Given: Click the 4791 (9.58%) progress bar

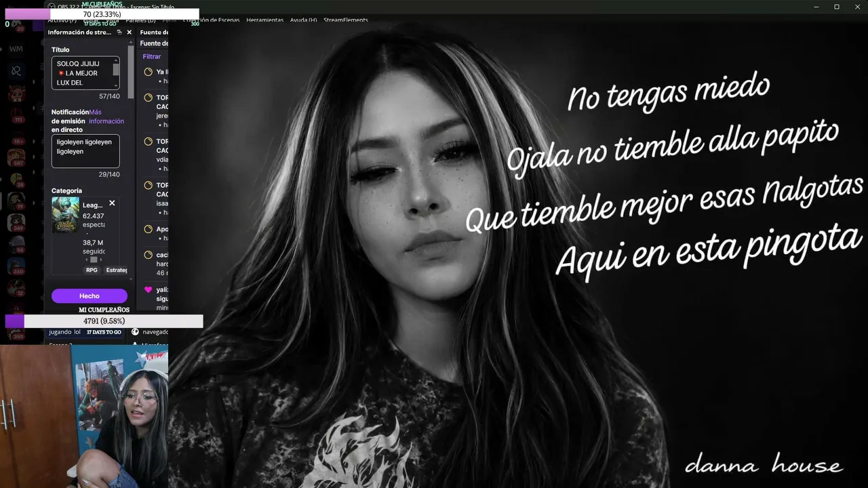Looking at the screenshot, I should (104, 321).
